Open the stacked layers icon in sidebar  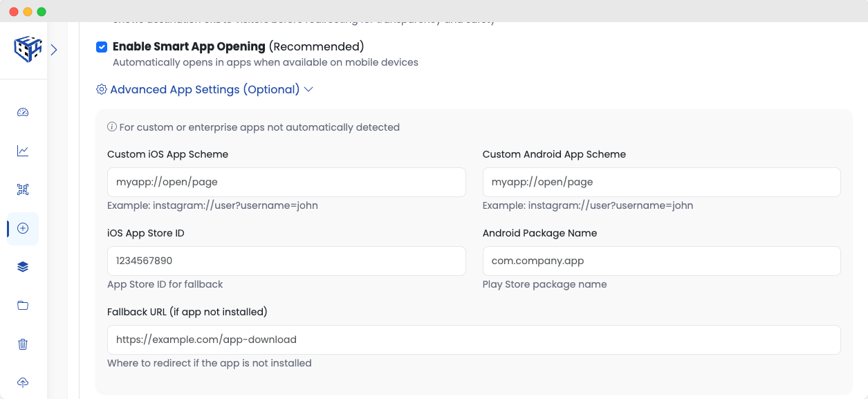tap(23, 267)
